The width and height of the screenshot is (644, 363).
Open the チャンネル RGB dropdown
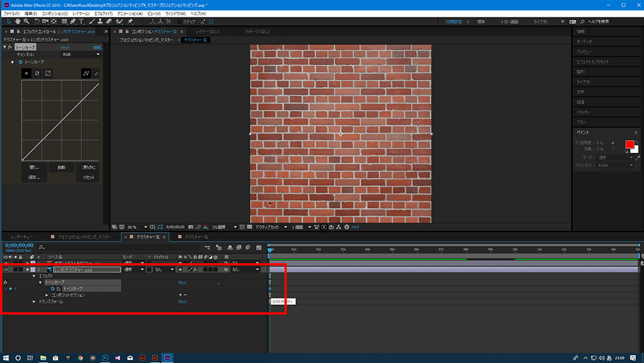(x=80, y=55)
